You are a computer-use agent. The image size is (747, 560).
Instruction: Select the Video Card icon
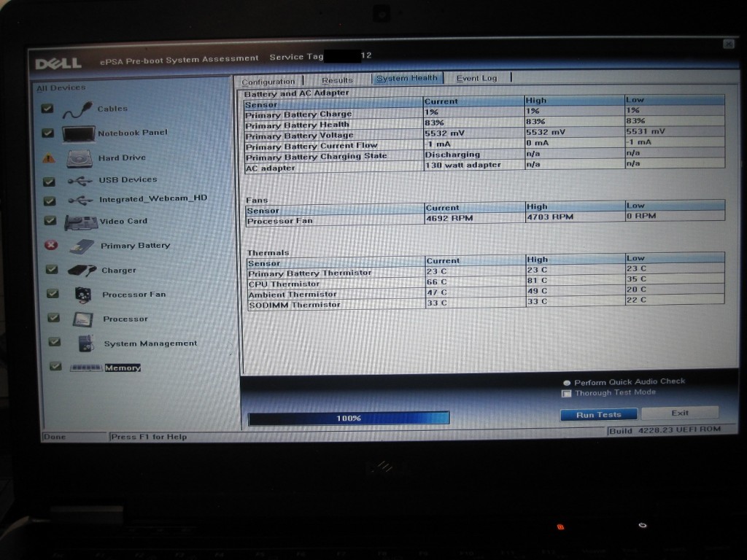click(80, 222)
